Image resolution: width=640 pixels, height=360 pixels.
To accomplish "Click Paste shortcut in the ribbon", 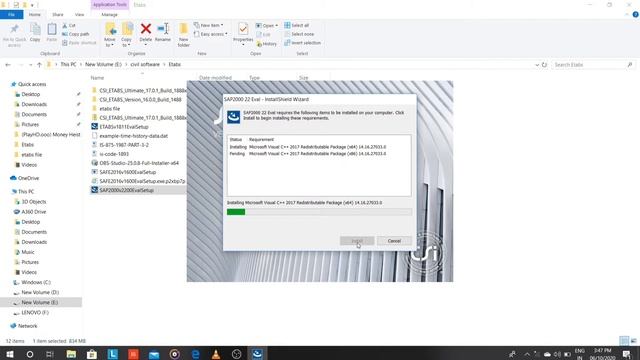I will [x=79, y=43].
